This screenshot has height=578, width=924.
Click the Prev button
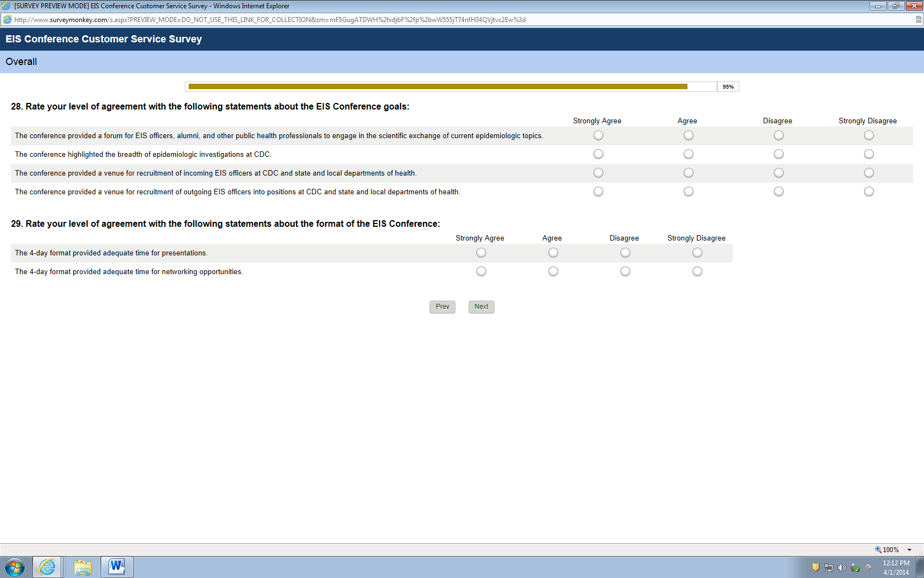[x=442, y=307]
